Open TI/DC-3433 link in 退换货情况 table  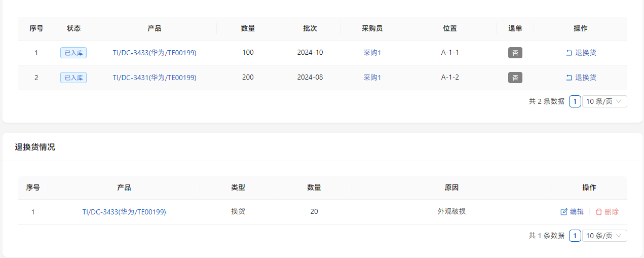point(124,212)
